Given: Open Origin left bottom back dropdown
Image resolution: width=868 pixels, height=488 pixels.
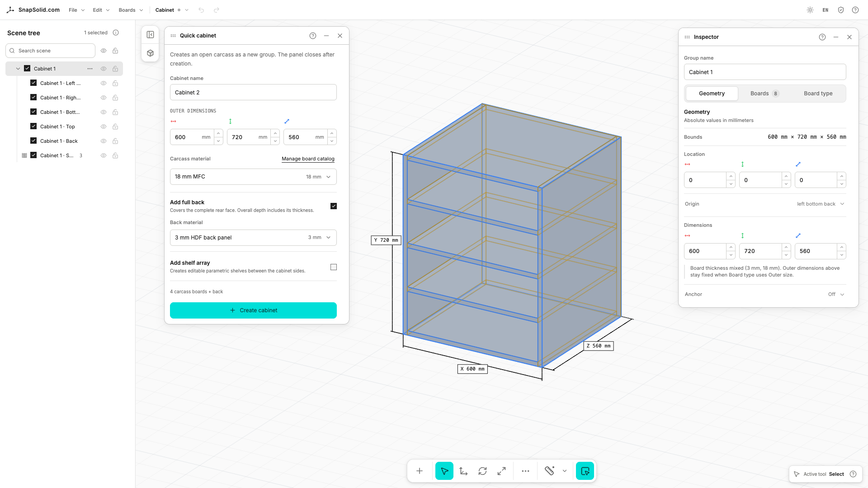Looking at the screenshot, I should tap(821, 204).
